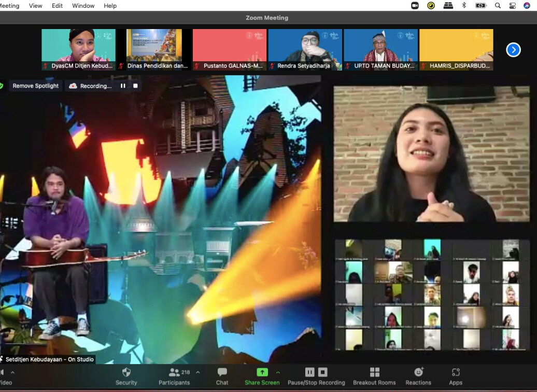
Task: Open the View menu
Action: pyautogui.click(x=36, y=6)
